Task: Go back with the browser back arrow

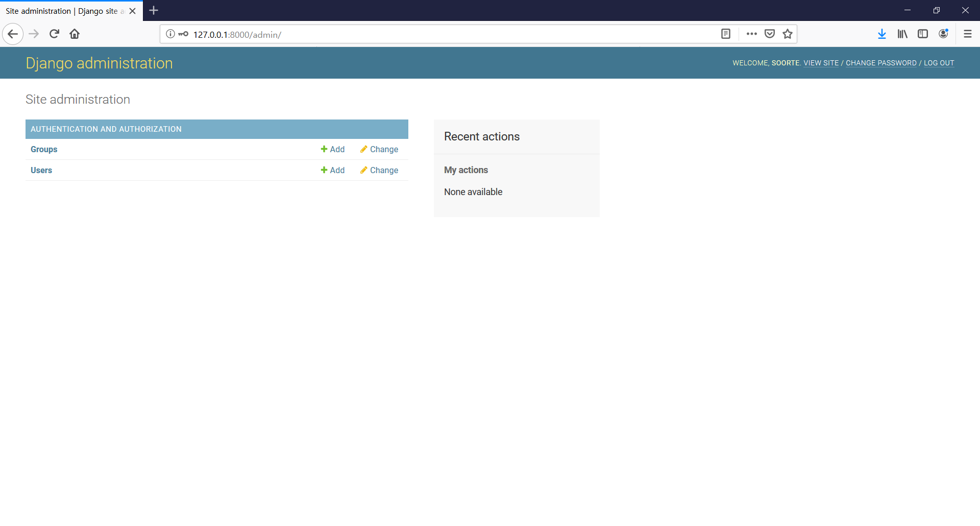Action: click(13, 34)
